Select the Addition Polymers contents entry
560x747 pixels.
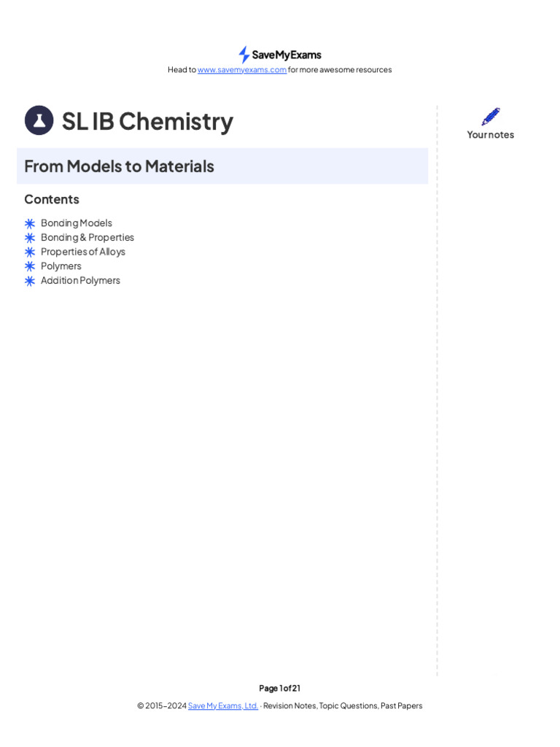80,281
